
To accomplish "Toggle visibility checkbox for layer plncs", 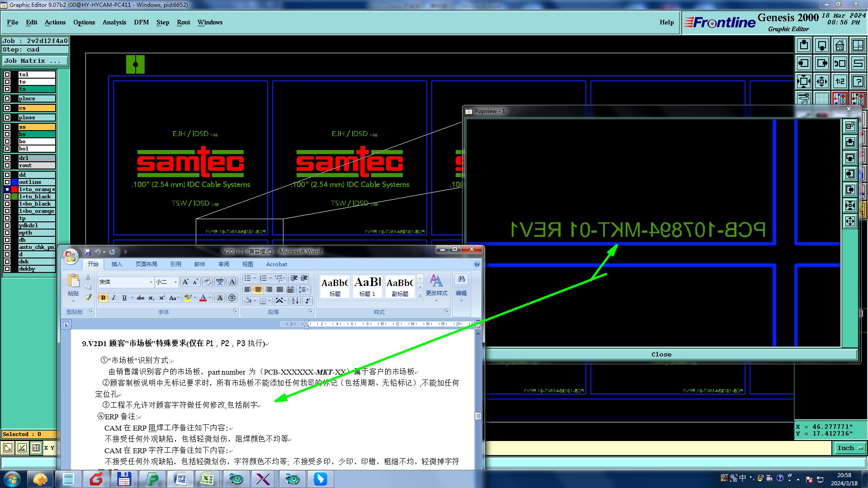I will click(x=7, y=99).
